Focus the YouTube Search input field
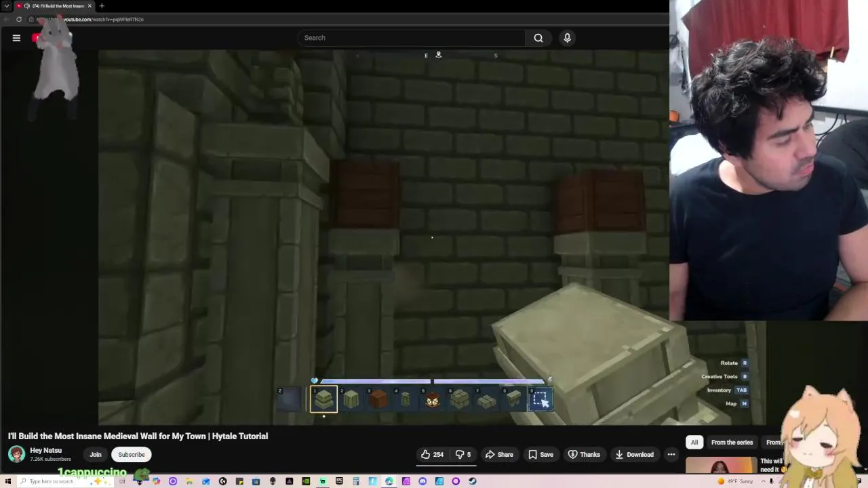The height and width of the screenshot is (488, 868). 411,38
